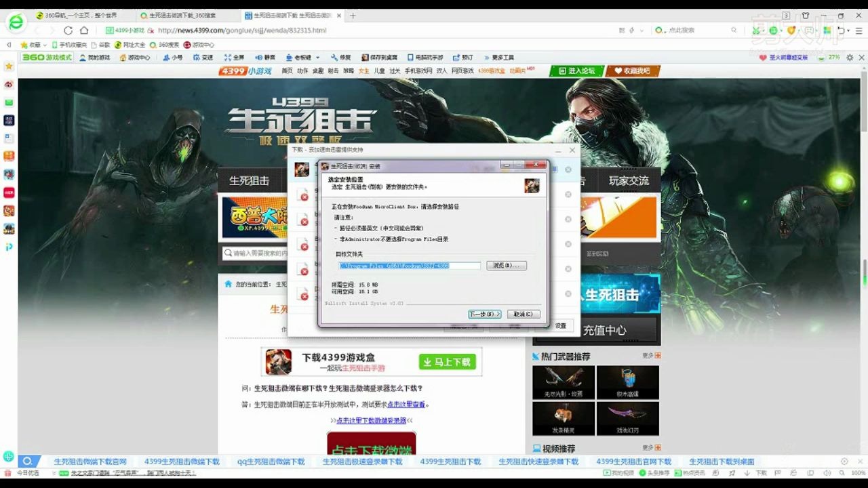
Task: Click the 修复 repair tool icon
Action: (340, 58)
